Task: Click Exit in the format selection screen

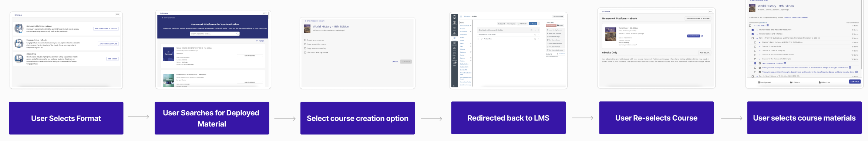Action: pos(118,15)
